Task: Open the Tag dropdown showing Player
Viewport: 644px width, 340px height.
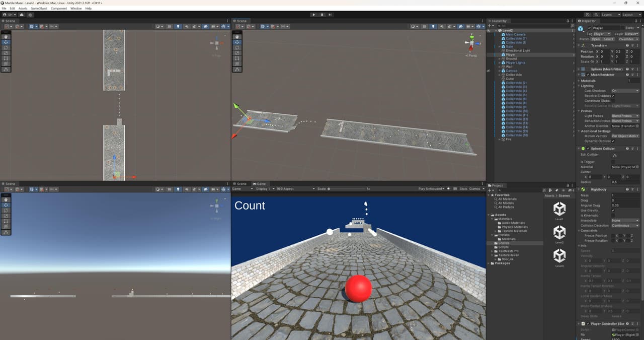Action: (x=602, y=34)
